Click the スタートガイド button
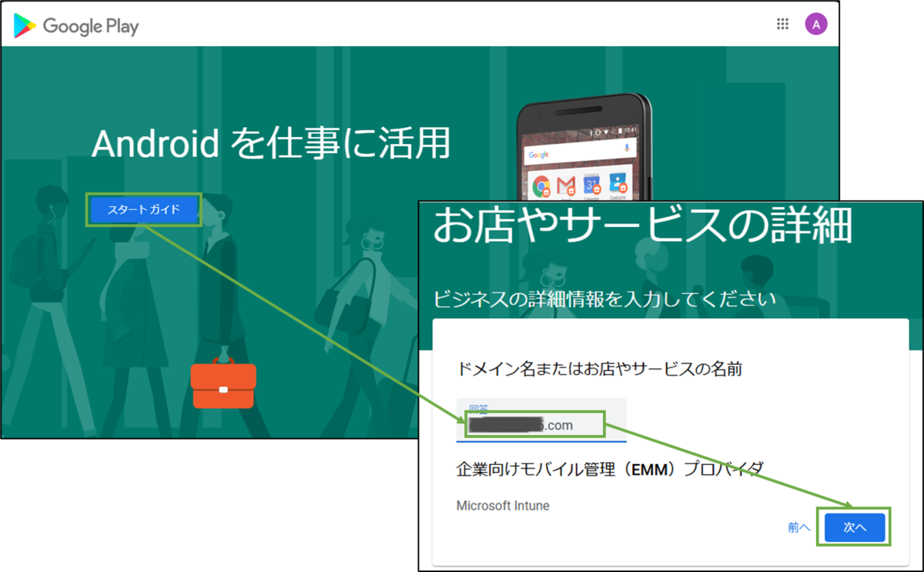 (144, 209)
